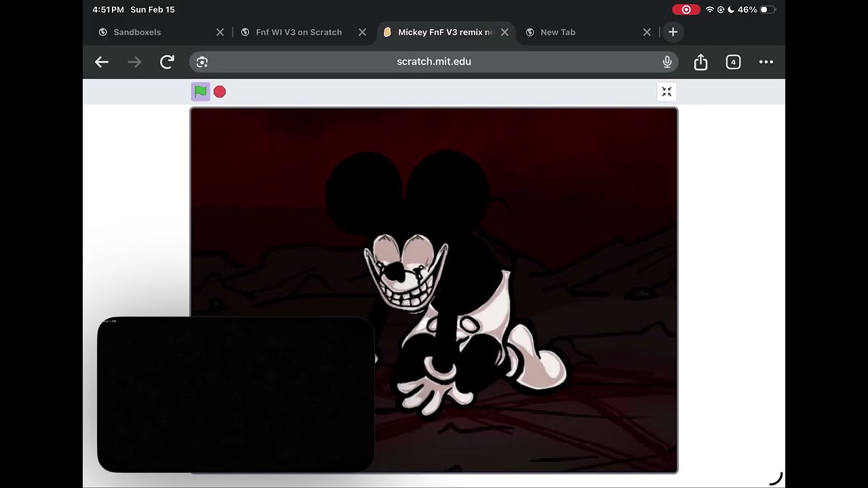
Task: Stop the project with the red stop sign
Action: coord(220,91)
